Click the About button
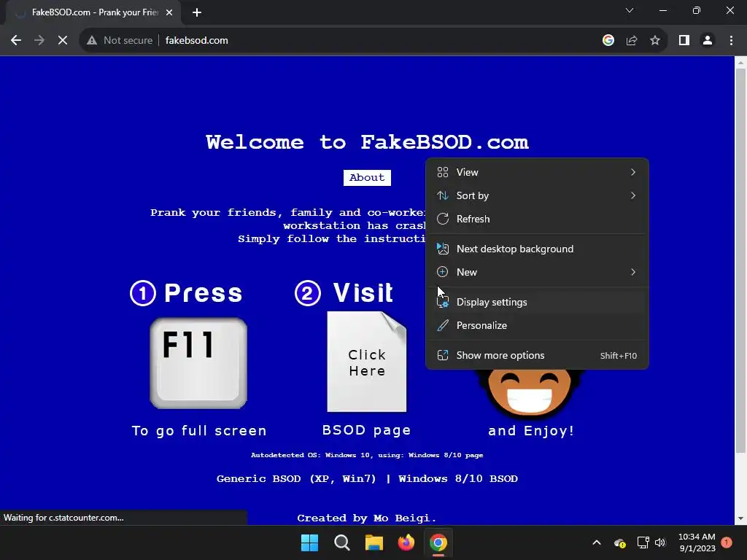The height and width of the screenshot is (560, 747). (367, 178)
